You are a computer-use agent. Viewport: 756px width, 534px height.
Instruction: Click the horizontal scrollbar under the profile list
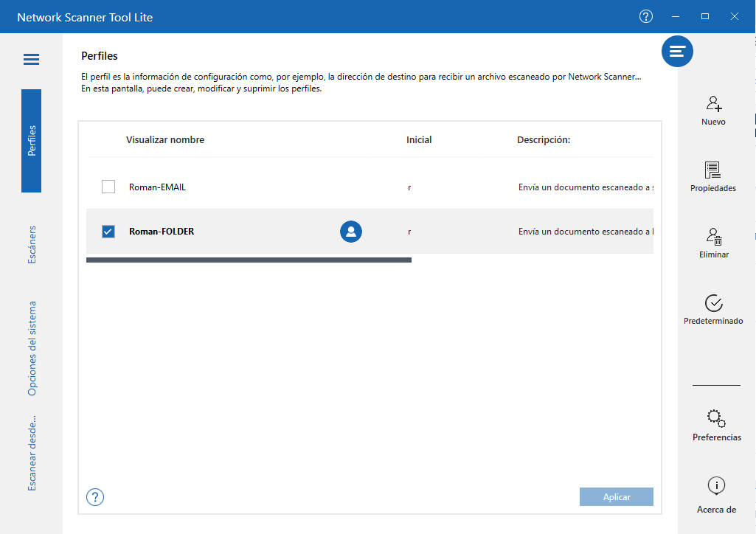(249, 260)
